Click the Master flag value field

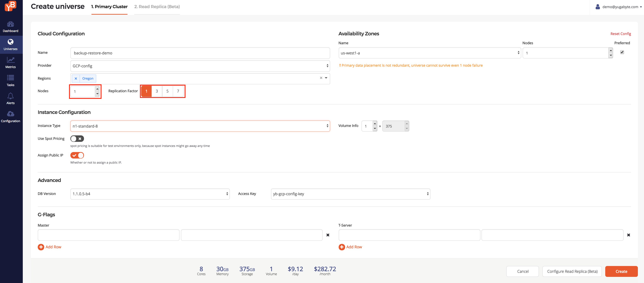point(252,235)
